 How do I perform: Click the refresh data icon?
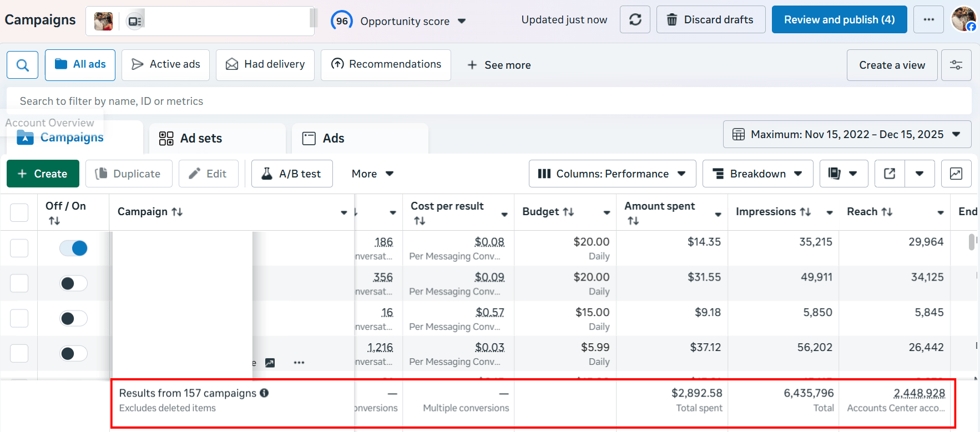tap(635, 20)
